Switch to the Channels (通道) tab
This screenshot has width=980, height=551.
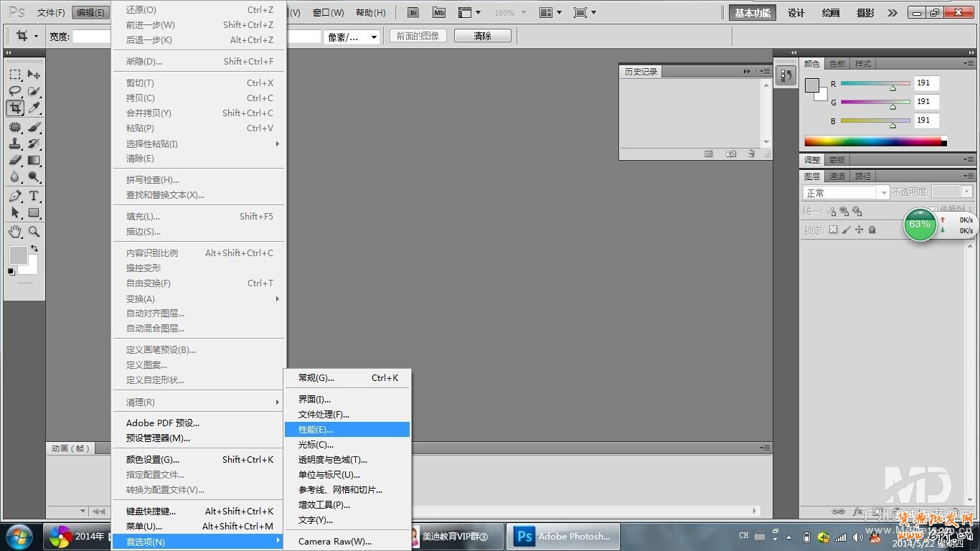[x=837, y=176]
